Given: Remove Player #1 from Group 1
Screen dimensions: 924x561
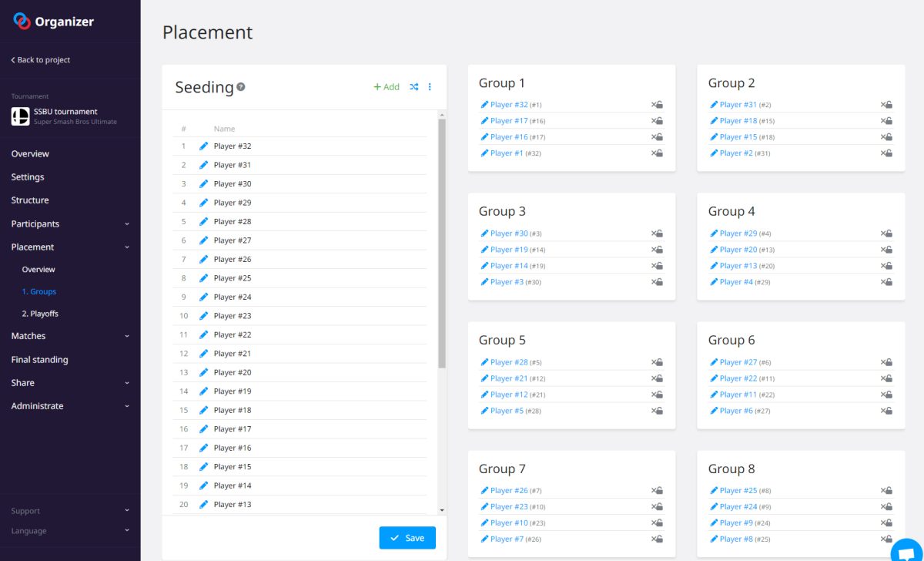Looking at the screenshot, I should [654, 153].
